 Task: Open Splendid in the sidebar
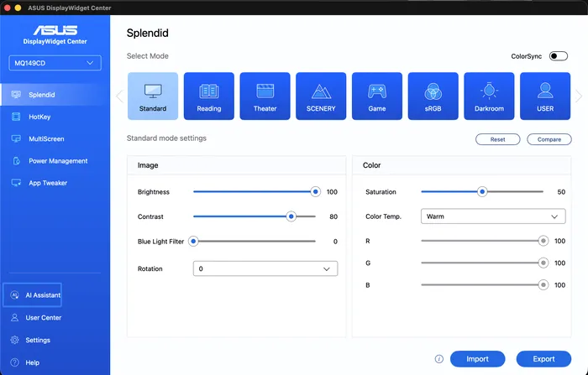pos(55,95)
